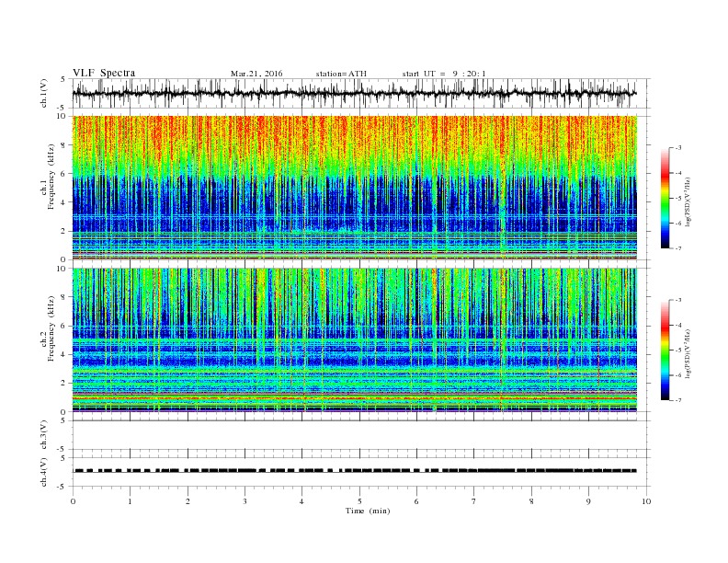Click the Time axis "2" tick label
The height and width of the screenshot is (563, 728).
coord(188,501)
